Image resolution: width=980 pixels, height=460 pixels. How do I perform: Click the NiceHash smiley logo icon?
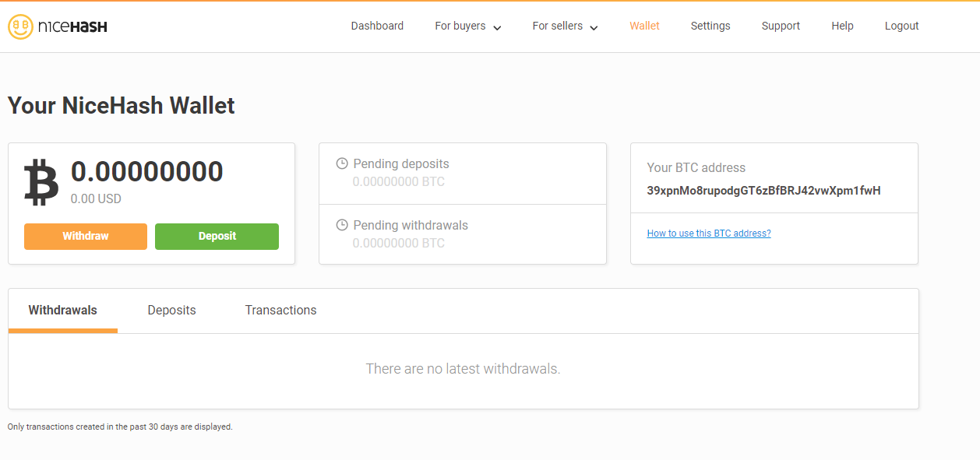pyautogui.click(x=20, y=26)
